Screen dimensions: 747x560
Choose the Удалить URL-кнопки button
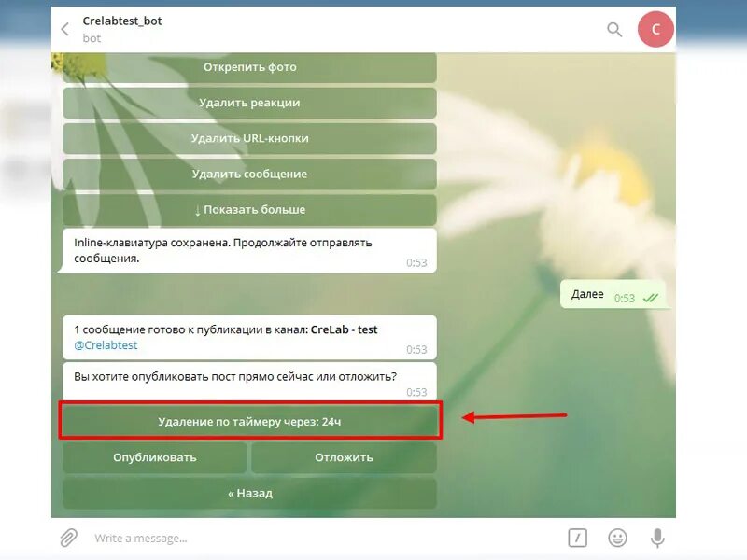pyautogui.click(x=249, y=138)
